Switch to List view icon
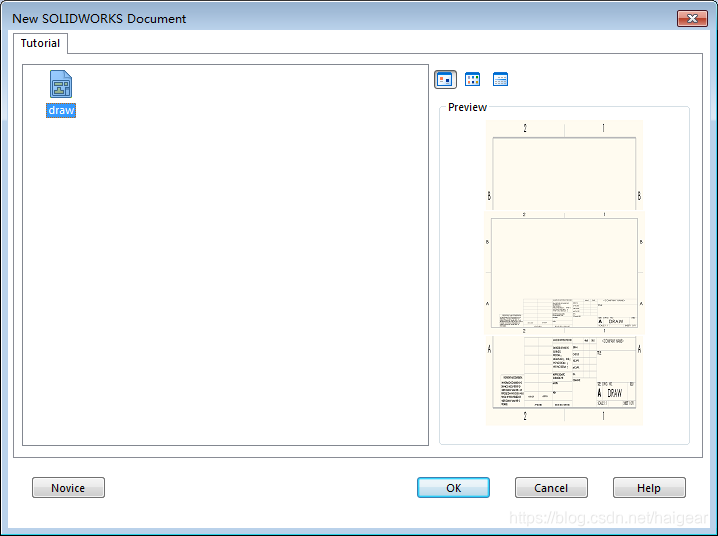Viewport: 718px width, 536px height. (x=472, y=79)
